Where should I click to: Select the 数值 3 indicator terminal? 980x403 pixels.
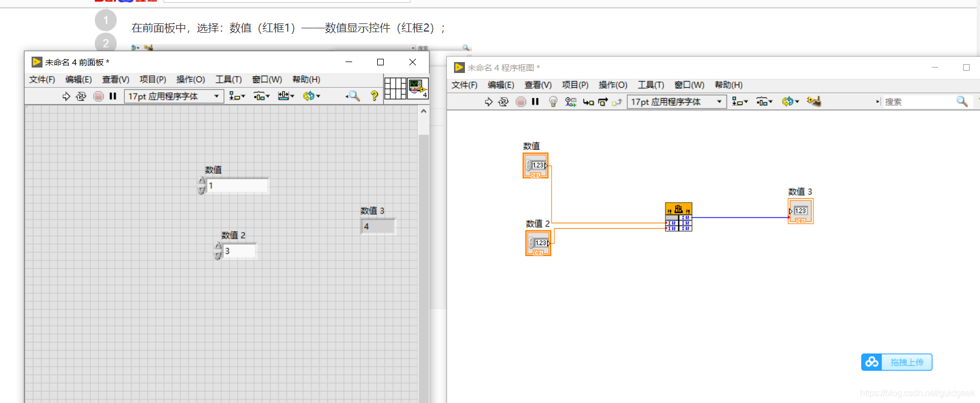[x=801, y=211]
